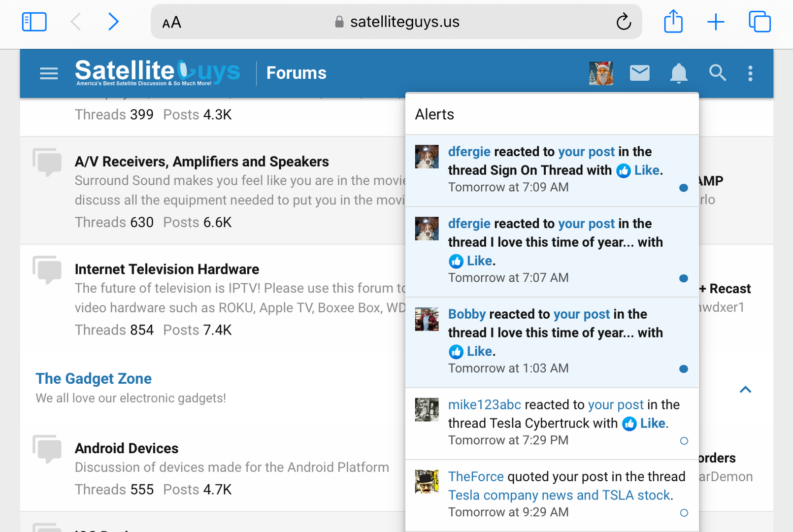Open the forum search
This screenshot has height=532, width=793.
tap(717, 73)
